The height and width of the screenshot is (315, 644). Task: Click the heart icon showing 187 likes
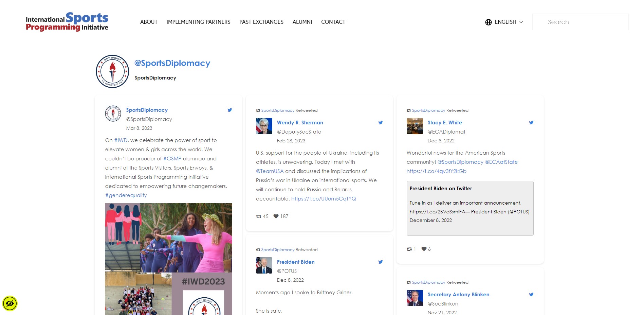tap(276, 216)
